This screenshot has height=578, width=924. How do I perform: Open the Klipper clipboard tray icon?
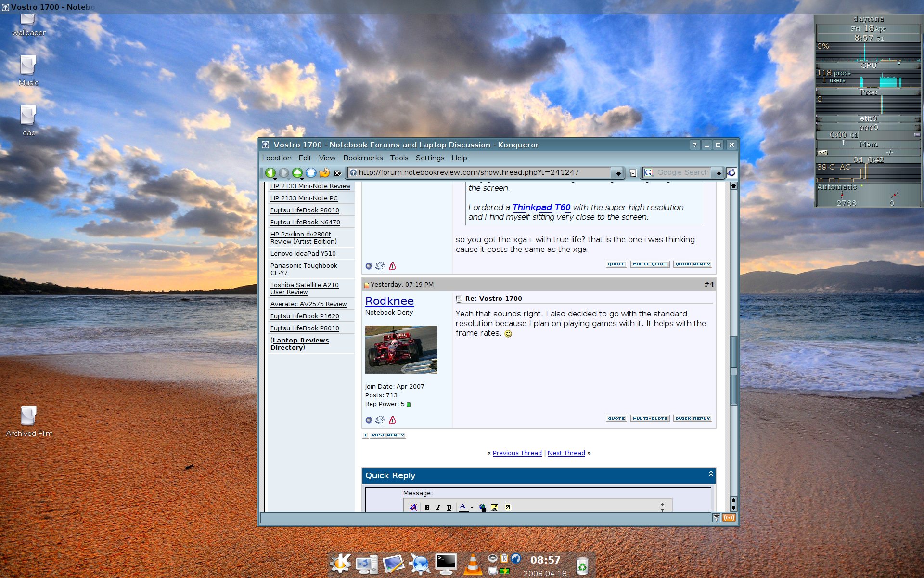tap(504, 558)
